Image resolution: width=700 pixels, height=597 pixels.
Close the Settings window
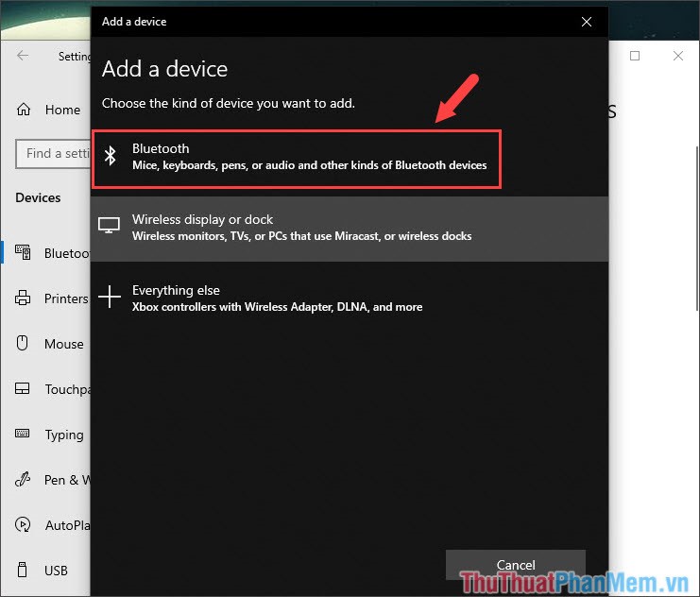tap(677, 56)
